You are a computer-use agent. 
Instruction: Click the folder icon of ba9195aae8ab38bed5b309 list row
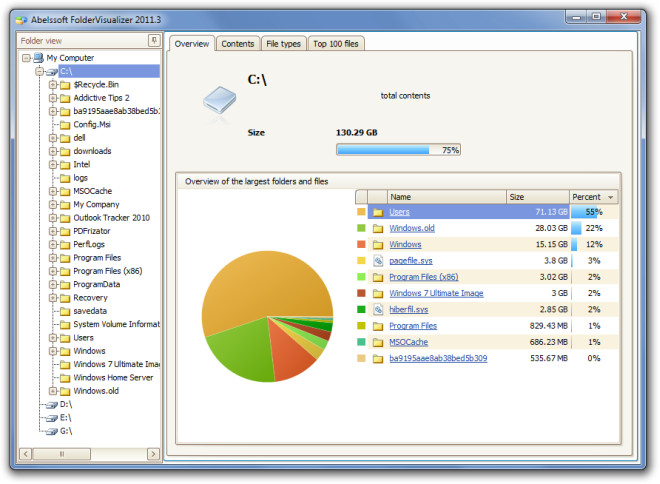pos(378,359)
